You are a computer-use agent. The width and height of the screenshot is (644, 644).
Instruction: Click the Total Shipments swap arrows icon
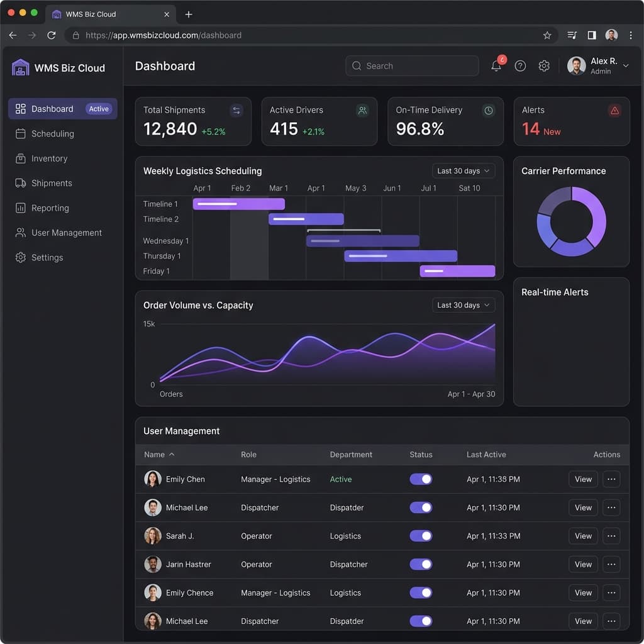(x=236, y=111)
